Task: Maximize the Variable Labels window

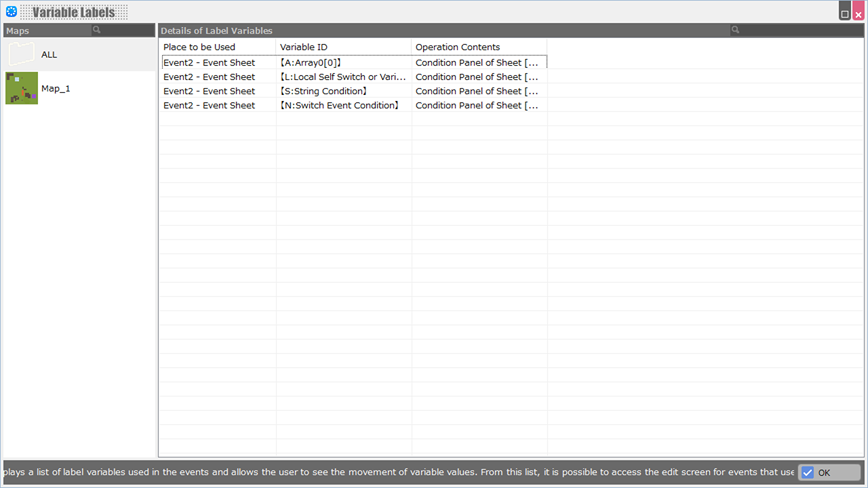Action: coord(845,14)
